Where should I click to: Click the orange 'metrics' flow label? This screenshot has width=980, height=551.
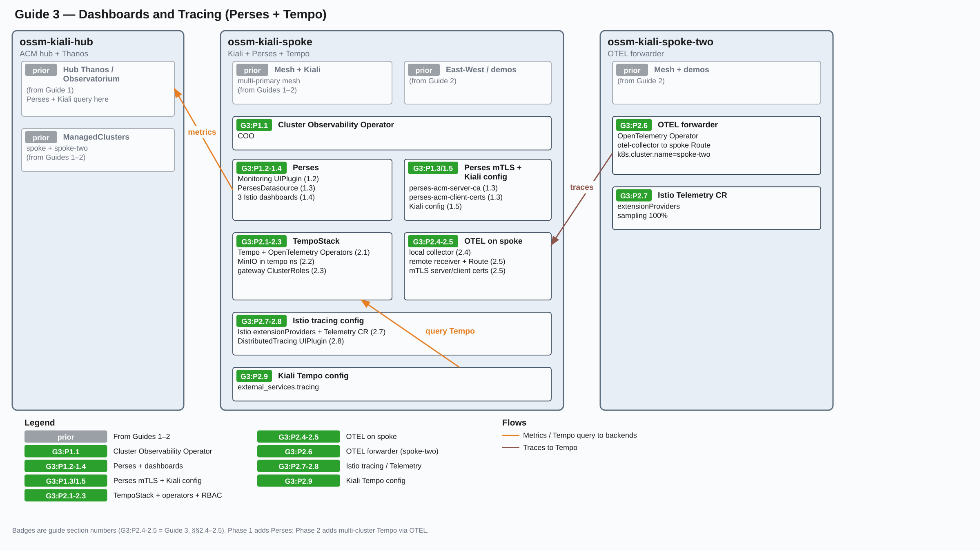click(202, 132)
